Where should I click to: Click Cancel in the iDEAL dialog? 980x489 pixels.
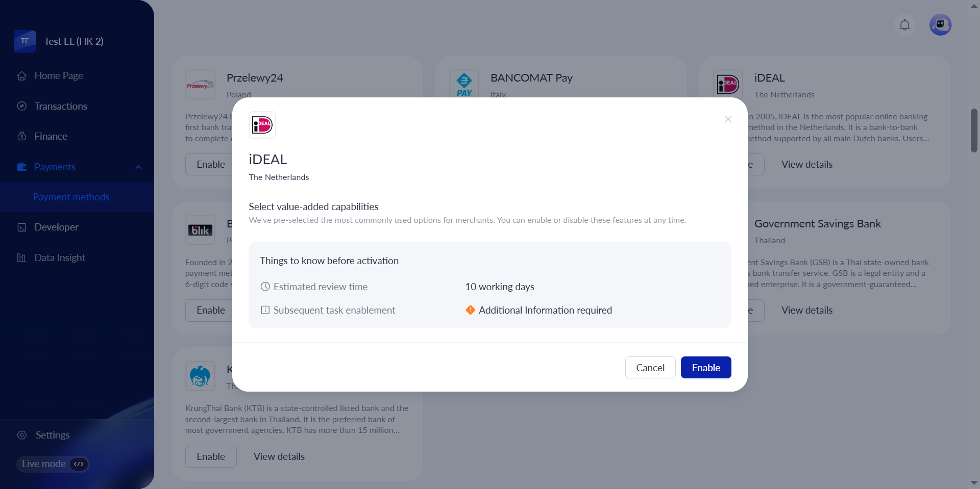coord(650,368)
